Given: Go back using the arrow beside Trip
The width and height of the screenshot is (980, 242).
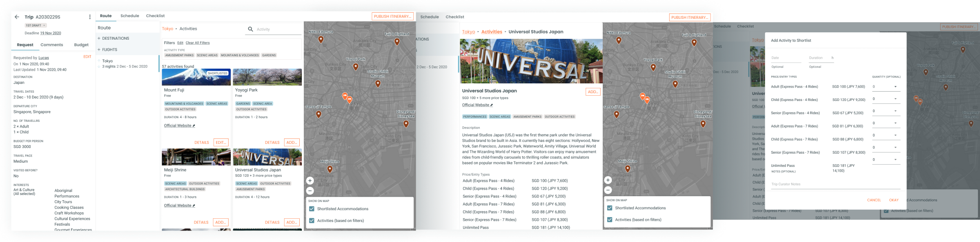Looking at the screenshot, I should pos(17,17).
